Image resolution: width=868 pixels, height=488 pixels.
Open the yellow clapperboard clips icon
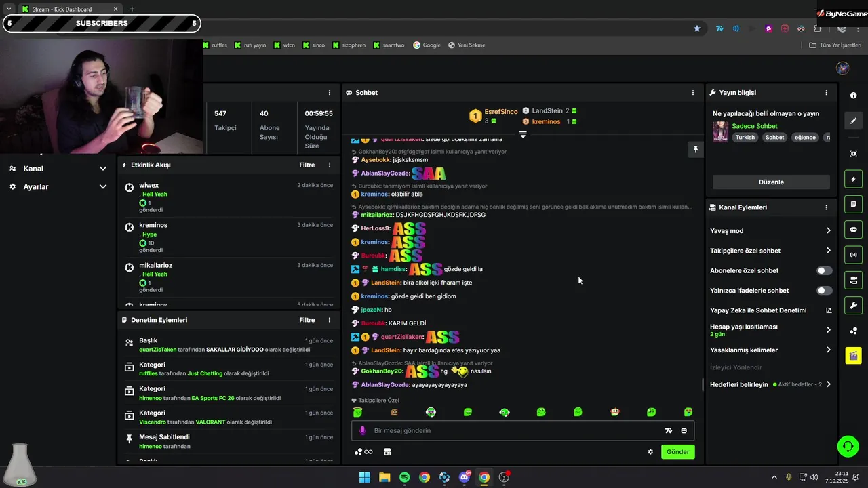(853, 356)
